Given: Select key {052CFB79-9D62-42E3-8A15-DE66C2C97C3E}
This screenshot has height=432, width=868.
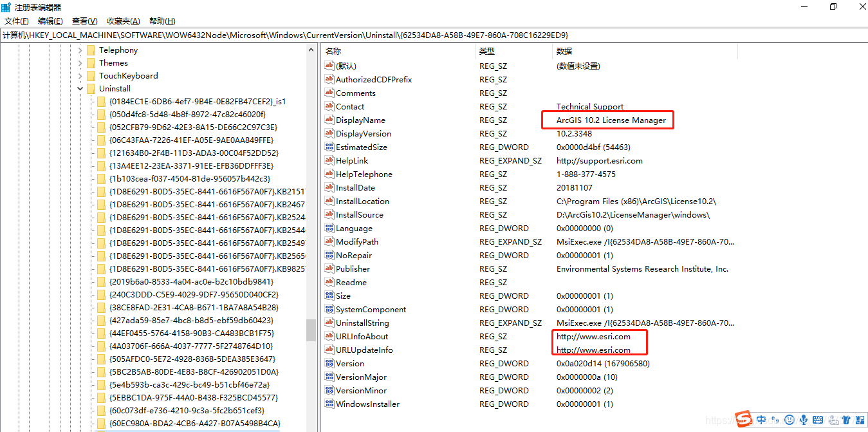Looking at the screenshot, I should click(x=193, y=127).
